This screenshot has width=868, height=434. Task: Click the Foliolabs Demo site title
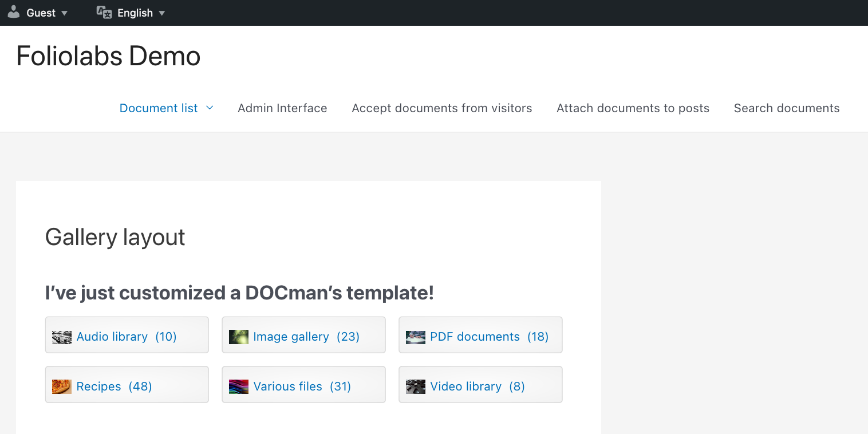[x=108, y=56]
